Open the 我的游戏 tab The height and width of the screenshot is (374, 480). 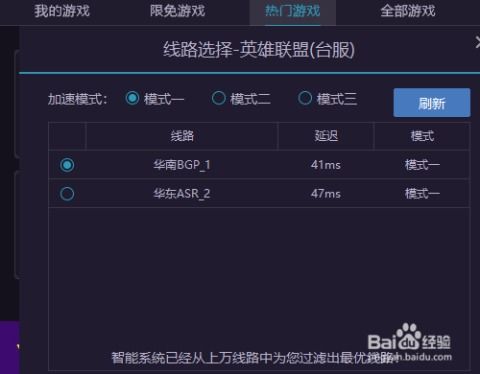tap(62, 11)
